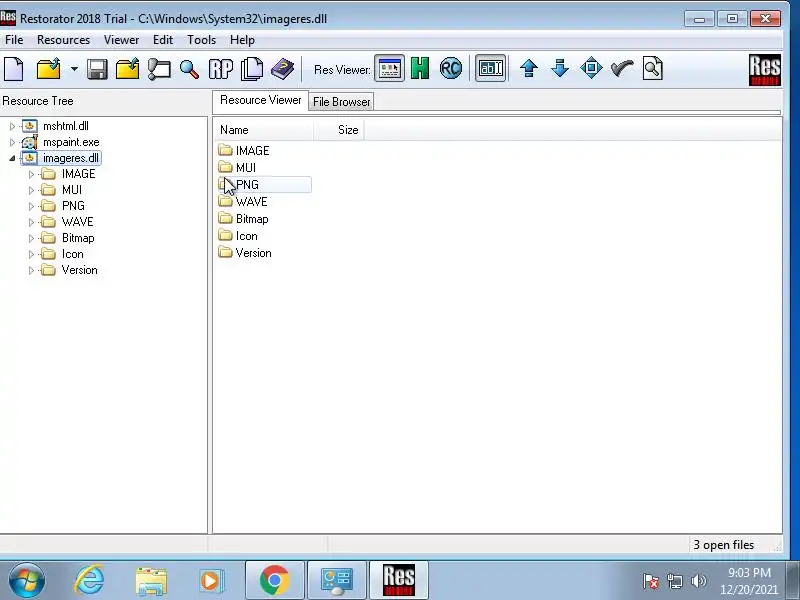
Task: Expand the WAVE folder in Resource Tree
Action: [x=31, y=222]
